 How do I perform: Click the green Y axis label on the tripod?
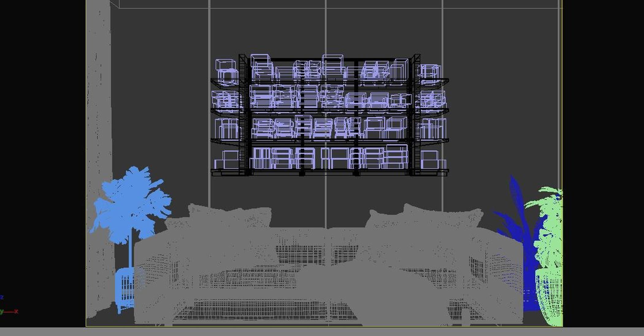[x=1, y=311]
